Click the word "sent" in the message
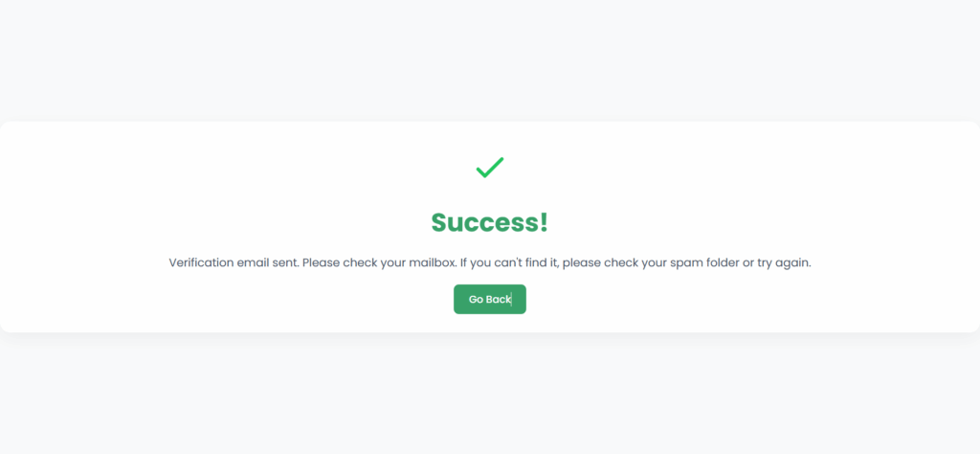Screen dimensions: 980x454 coord(286,262)
